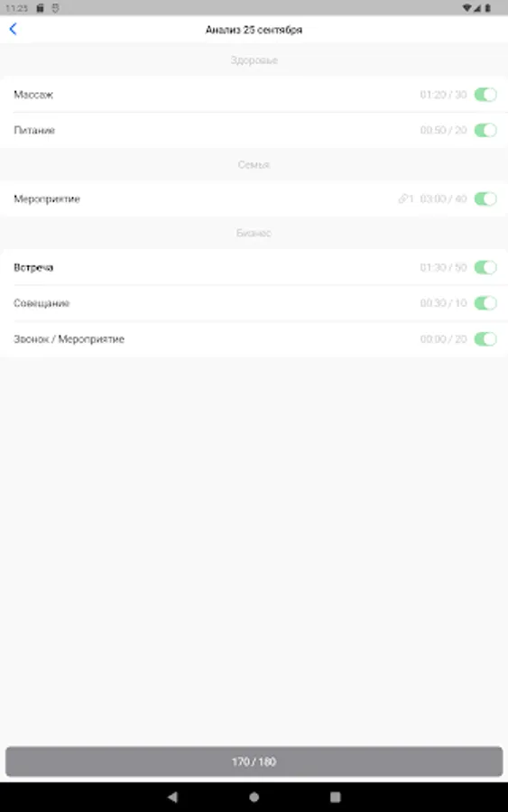Screen dimensions: 508x812
Task: Select the Совещание row
Action: tap(254, 303)
